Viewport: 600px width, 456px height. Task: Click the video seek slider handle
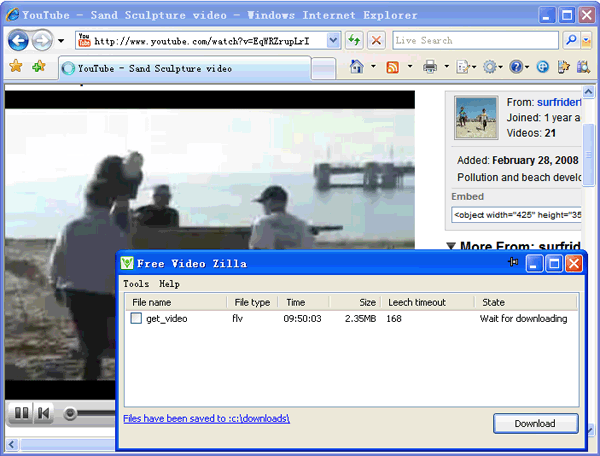(x=70, y=413)
